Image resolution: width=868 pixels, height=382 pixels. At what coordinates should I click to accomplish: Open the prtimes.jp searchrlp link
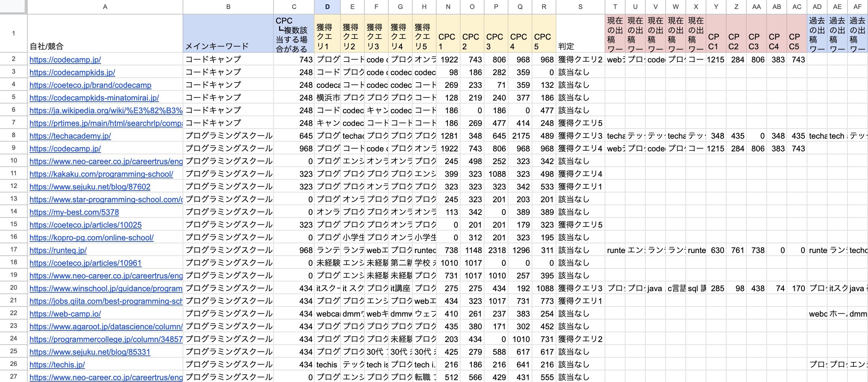pos(106,123)
